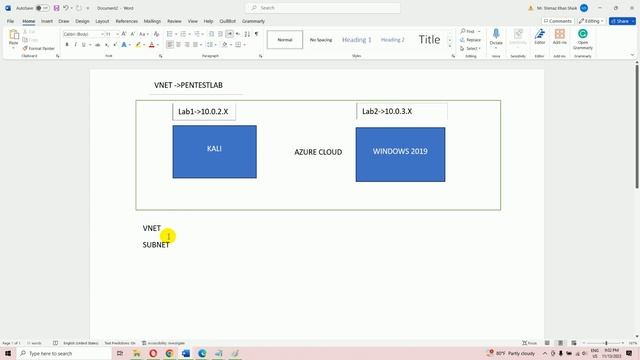Click the Clear All Formatting icon
Screen dimensions: 640x360
point(156,34)
